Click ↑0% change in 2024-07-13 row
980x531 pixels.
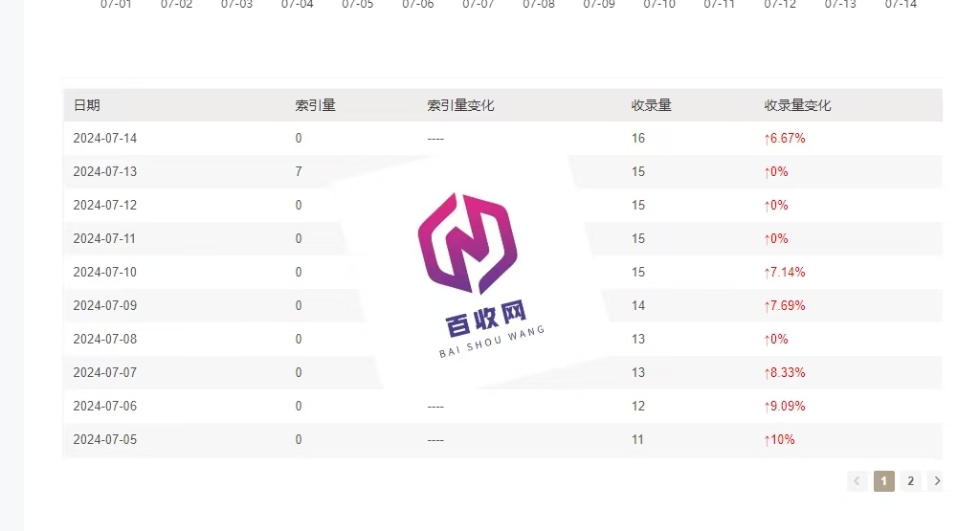pos(775,172)
